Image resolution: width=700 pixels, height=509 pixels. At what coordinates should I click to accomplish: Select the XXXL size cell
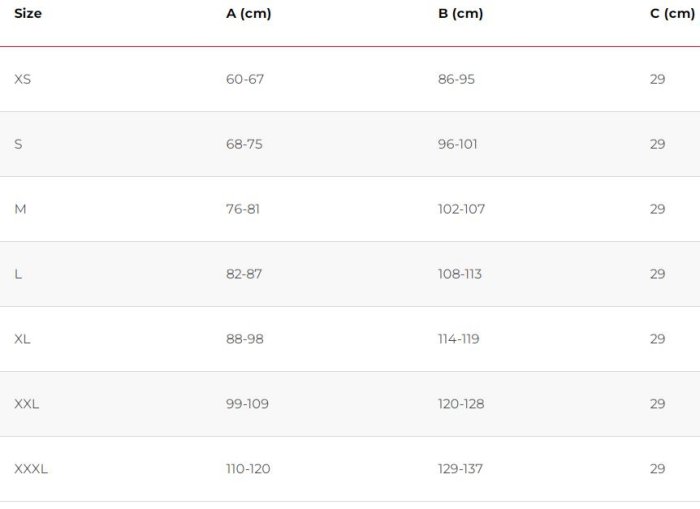[x=31, y=469]
